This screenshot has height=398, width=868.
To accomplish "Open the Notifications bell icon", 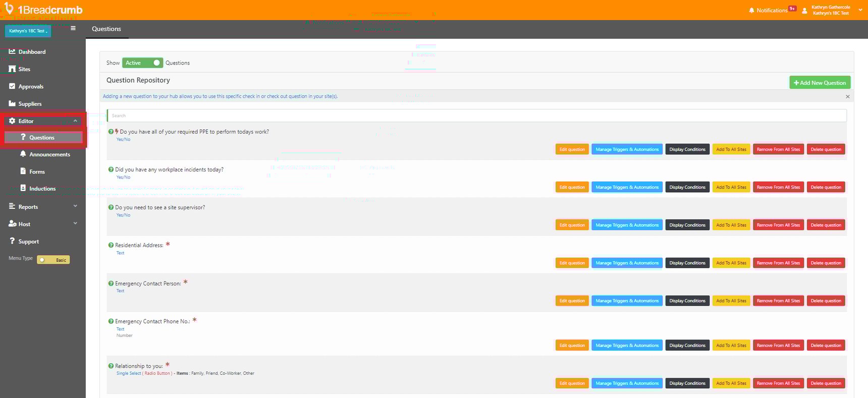I will 751,10.
